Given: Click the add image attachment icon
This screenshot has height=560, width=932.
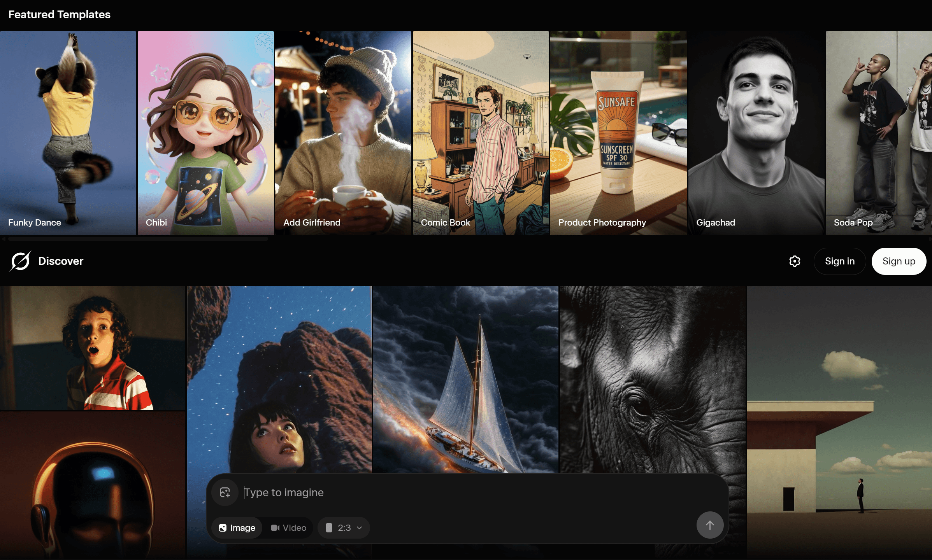Looking at the screenshot, I should [x=225, y=492].
